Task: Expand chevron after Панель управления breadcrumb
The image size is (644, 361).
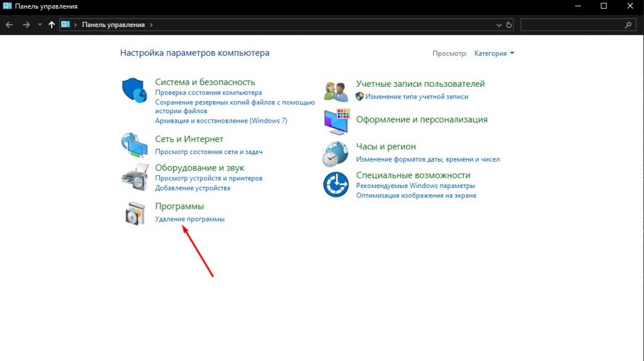Action: (x=151, y=25)
